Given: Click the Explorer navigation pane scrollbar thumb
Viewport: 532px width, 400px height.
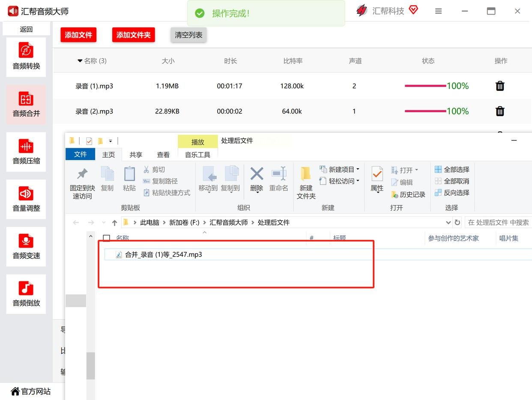Looking at the screenshot, I should click(90, 366).
